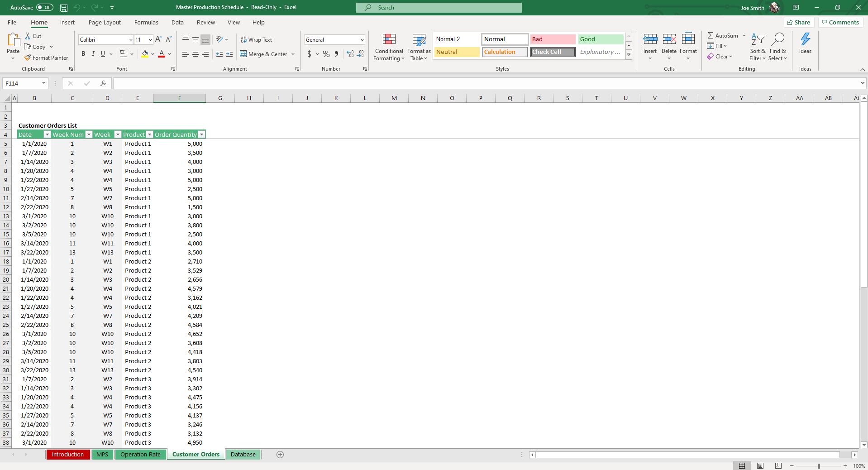
Task: Expand the font name dropdown
Action: click(131, 40)
